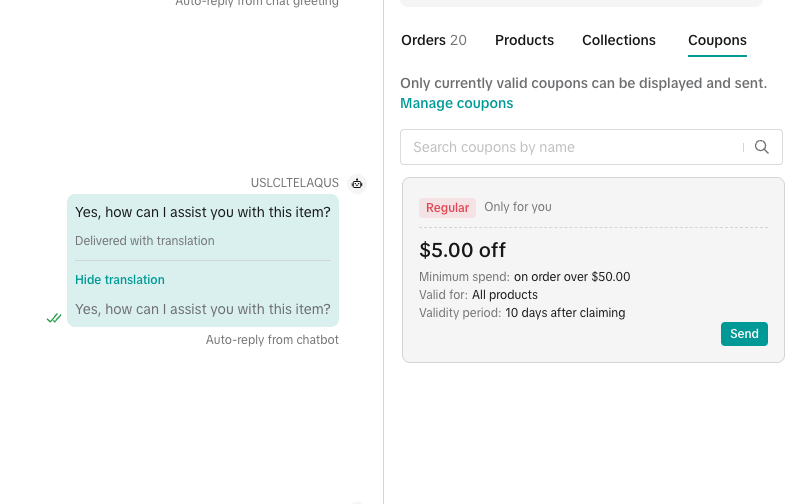Screen dimensions: 797x504
Task: Switch to the Orders tab
Action: (x=433, y=41)
